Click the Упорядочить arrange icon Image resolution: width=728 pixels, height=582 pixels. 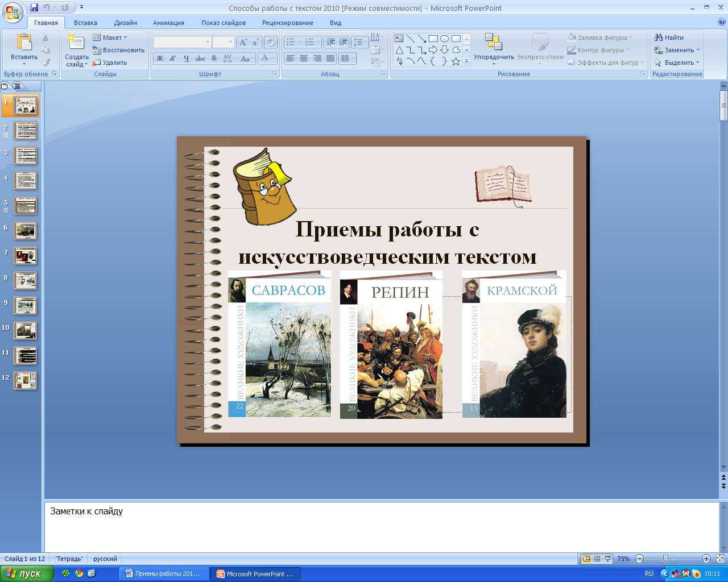point(494,42)
